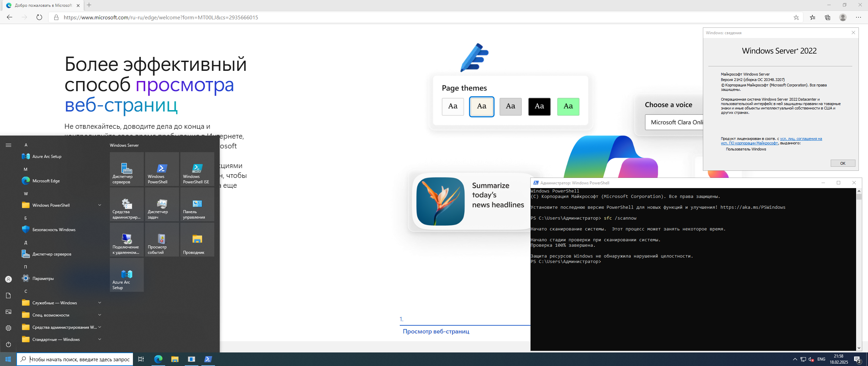
Task: Switch to Edge on the taskbar
Action: click(x=158, y=359)
